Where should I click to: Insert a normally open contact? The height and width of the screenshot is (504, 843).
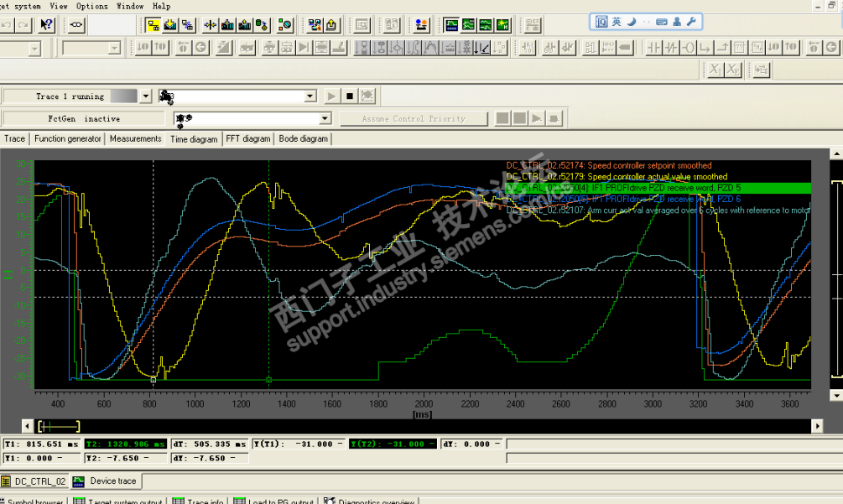[x=653, y=48]
